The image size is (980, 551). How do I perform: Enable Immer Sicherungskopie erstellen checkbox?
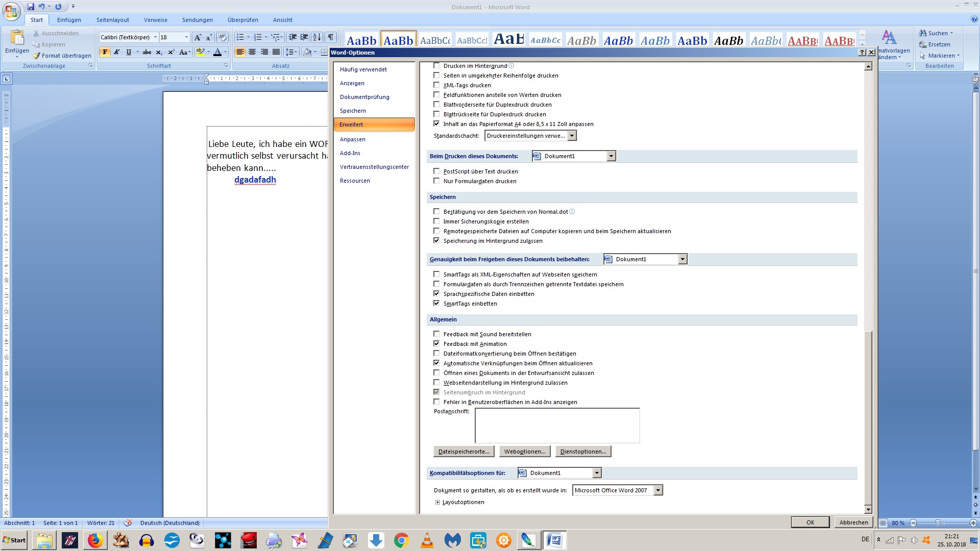pos(436,221)
